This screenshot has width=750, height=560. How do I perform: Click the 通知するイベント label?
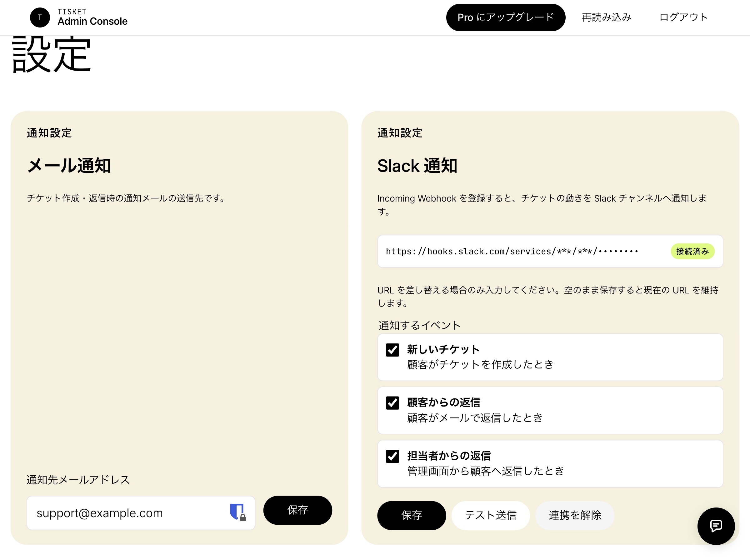420,325
